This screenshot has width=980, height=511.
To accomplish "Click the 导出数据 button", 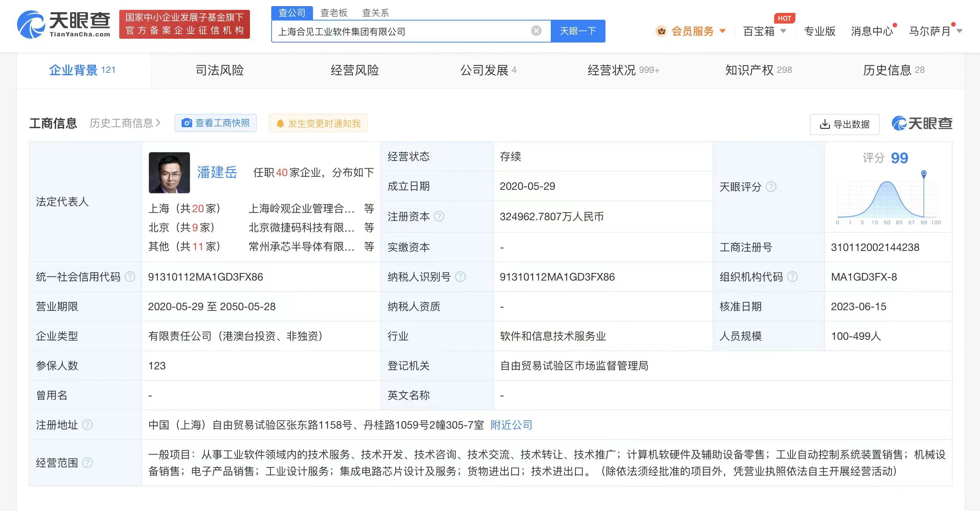I will [844, 124].
